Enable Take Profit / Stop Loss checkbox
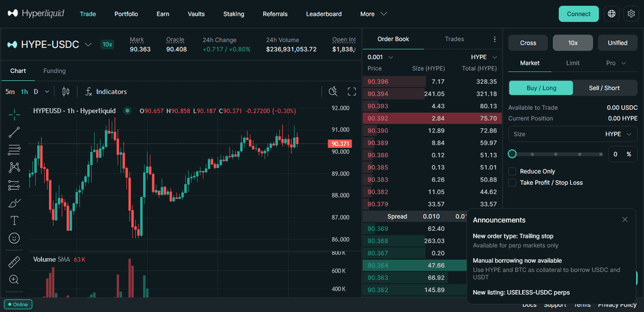The width and height of the screenshot is (644, 312). [x=512, y=182]
